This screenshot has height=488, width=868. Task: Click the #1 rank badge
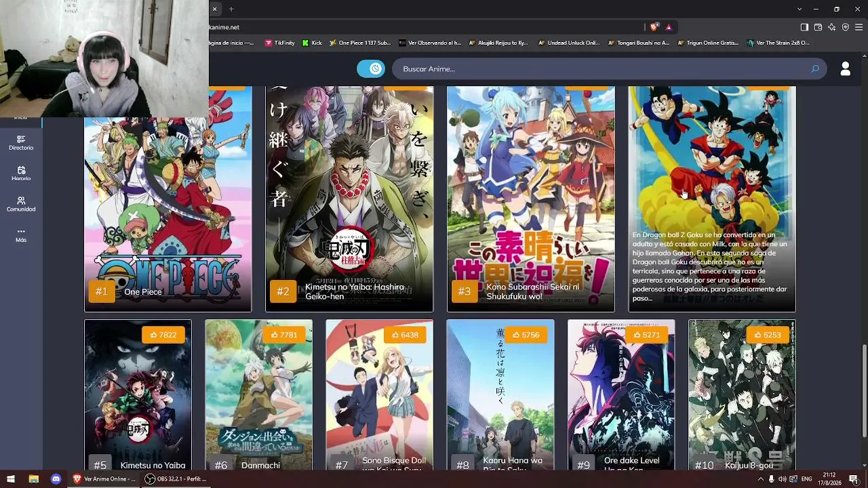(x=102, y=291)
